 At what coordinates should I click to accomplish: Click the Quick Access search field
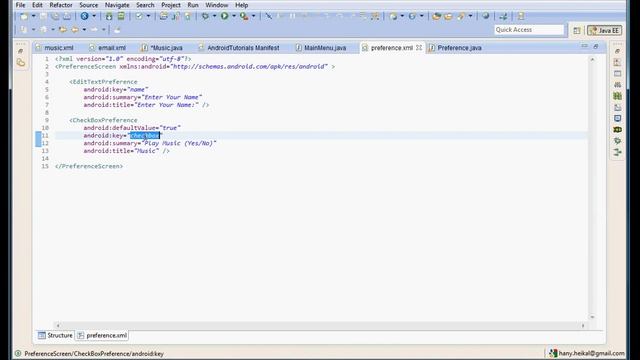tap(529, 30)
